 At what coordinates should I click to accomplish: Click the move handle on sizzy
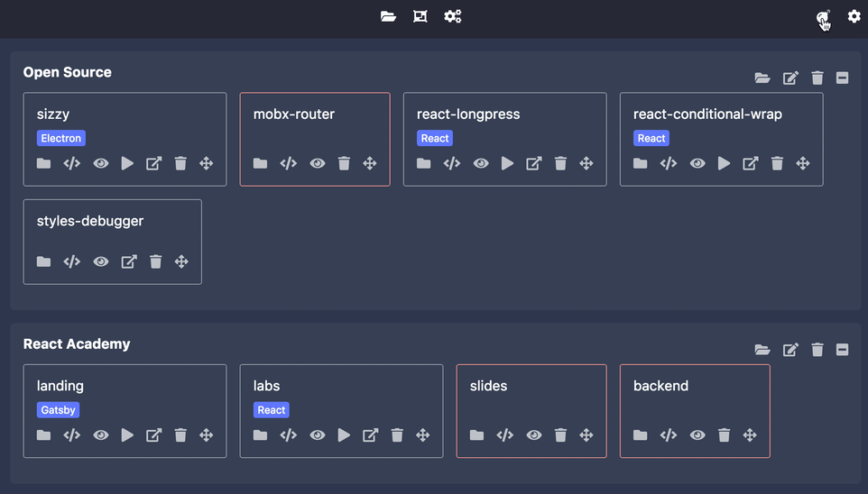pyautogui.click(x=207, y=163)
